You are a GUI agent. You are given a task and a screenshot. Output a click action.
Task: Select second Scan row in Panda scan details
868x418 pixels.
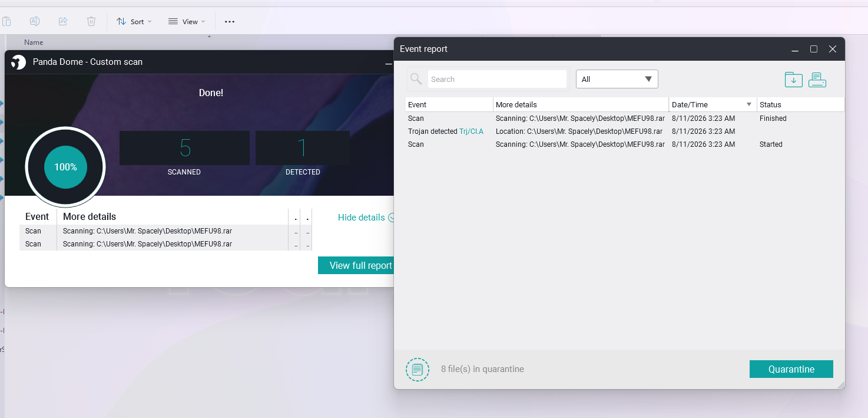[165, 244]
